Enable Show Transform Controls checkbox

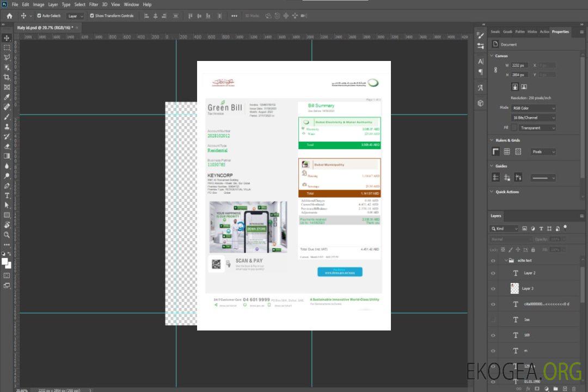[92, 16]
